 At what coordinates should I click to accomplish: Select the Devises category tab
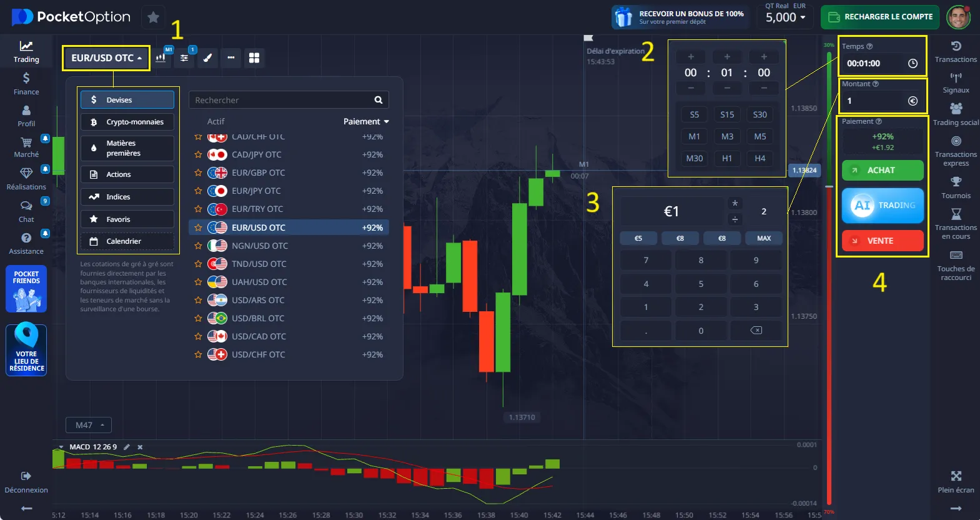tap(127, 100)
